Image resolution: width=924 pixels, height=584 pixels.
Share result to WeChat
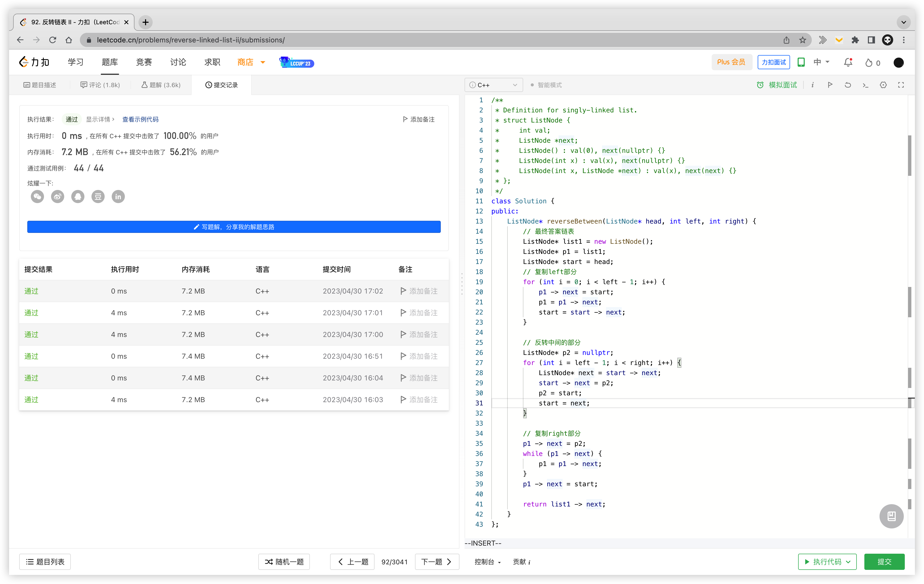[x=37, y=197]
